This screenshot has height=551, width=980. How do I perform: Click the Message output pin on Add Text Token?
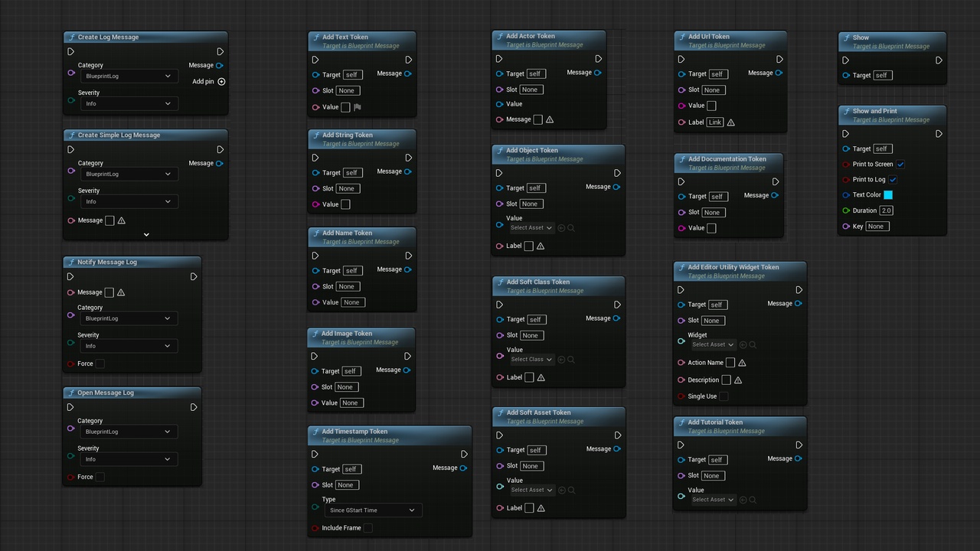407,73
